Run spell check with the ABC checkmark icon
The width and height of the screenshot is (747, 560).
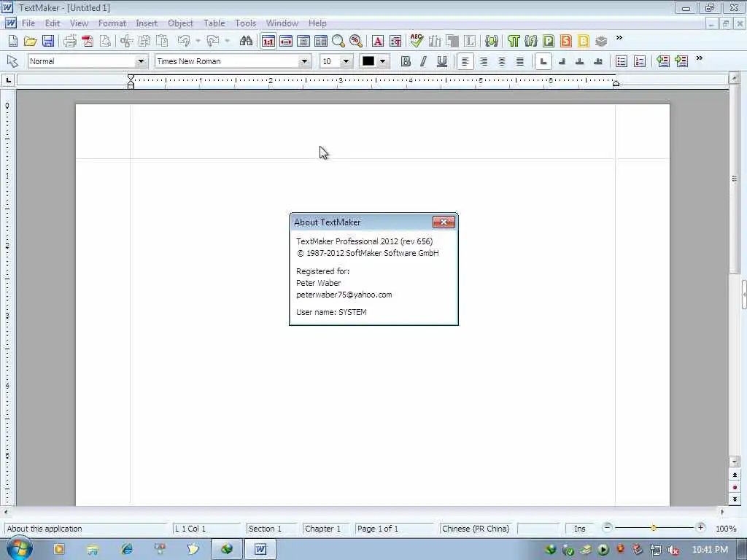click(x=417, y=41)
